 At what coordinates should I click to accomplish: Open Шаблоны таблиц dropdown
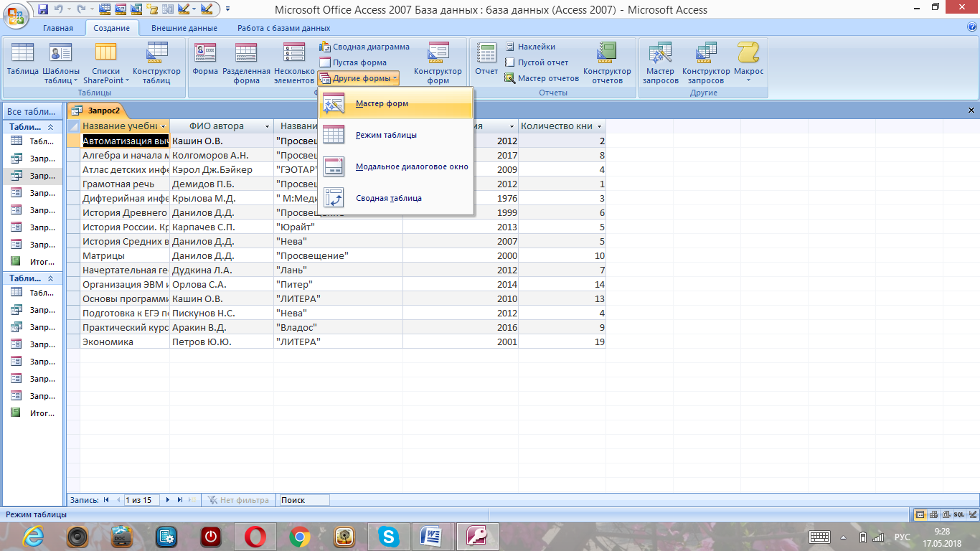(61, 63)
